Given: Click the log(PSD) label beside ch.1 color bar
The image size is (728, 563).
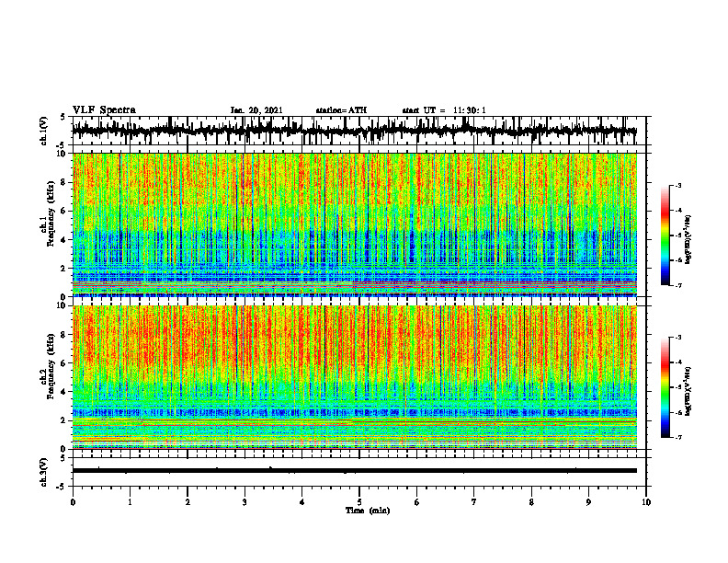Looking at the screenshot, I should coord(688,240).
